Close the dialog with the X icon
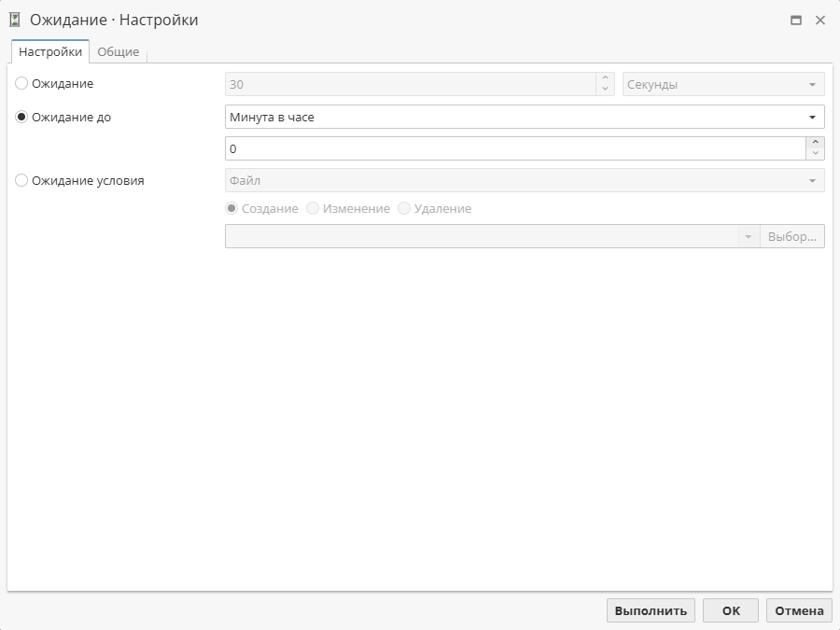The image size is (840, 630). 820,20
